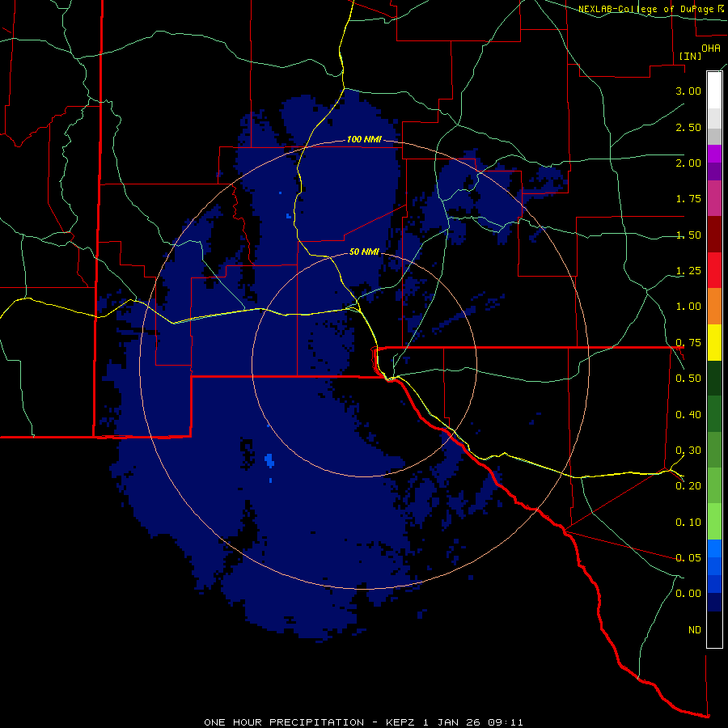Click the 0.20 legend value
The height and width of the screenshot is (728, 728).
click(x=688, y=486)
